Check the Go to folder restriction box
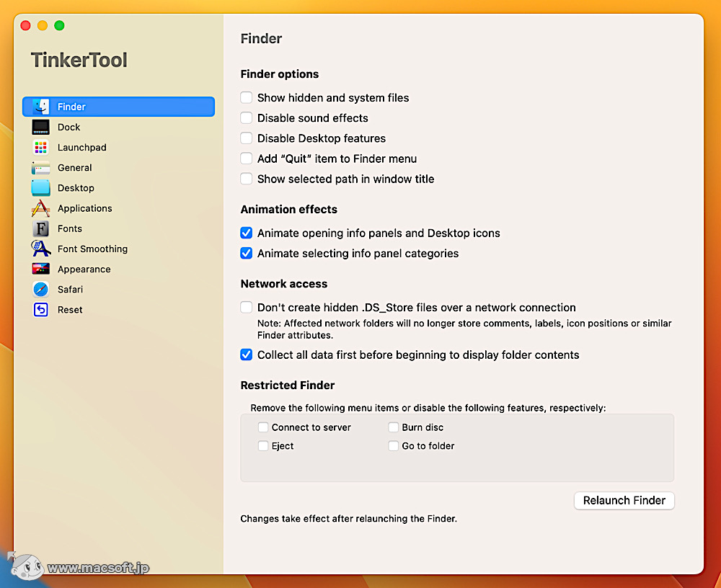The width and height of the screenshot is (721, 588). click(x=393, y=446)
